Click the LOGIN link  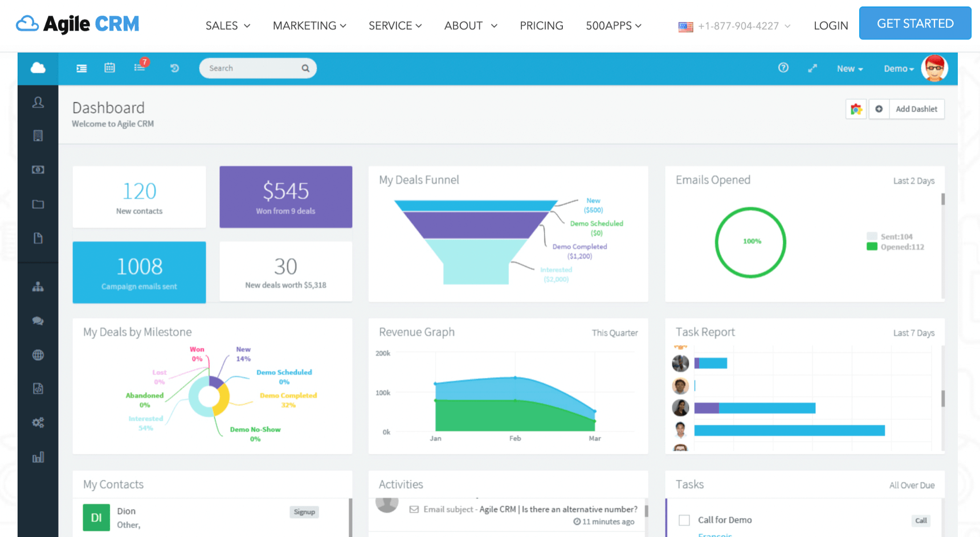click(831, 26)
